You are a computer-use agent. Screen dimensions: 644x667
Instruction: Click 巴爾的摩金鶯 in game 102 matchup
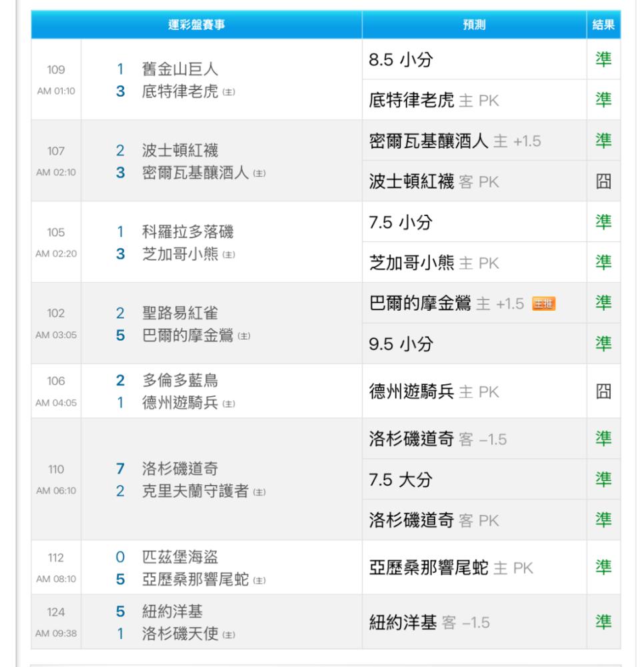pyautogui.click(x=187, y=336)
